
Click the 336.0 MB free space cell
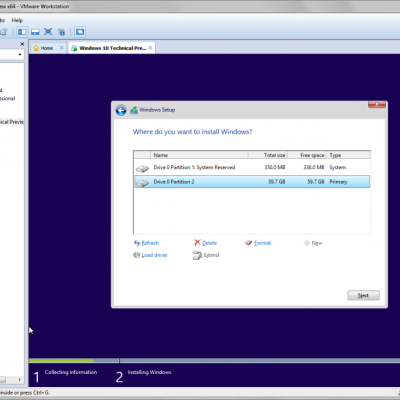[314, 167]
